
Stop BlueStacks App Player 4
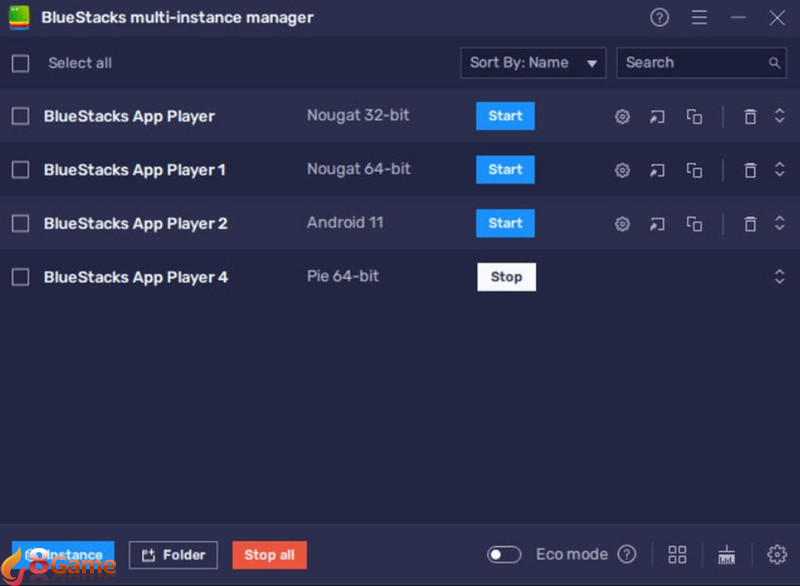506,277
